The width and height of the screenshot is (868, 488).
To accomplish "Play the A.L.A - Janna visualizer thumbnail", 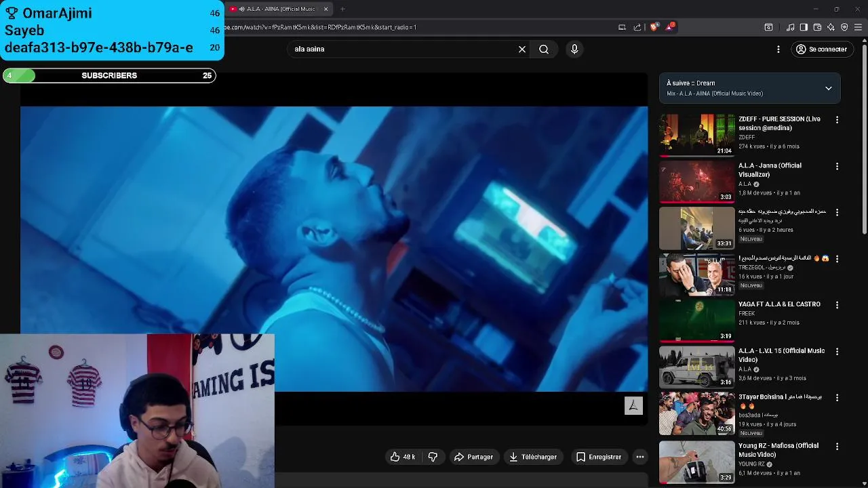I will coord(696,181).
